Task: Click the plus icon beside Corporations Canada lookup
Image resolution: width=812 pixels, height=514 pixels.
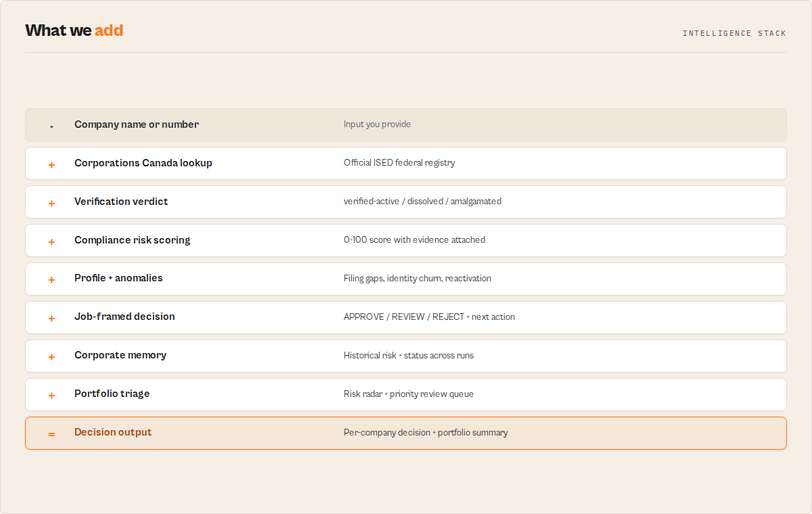Action: pos(51,164)
